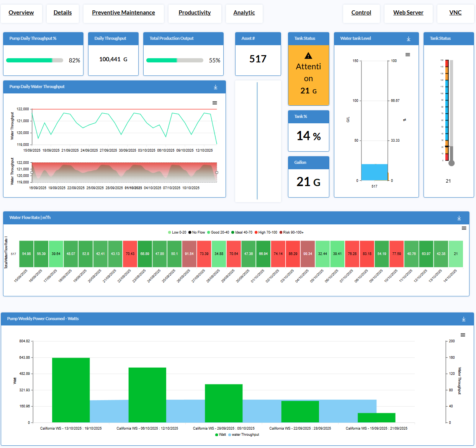Screen dimensions: 476x448
Task: Toggle the Risk 90-100+ legend entry
Action: pos(291,232)
